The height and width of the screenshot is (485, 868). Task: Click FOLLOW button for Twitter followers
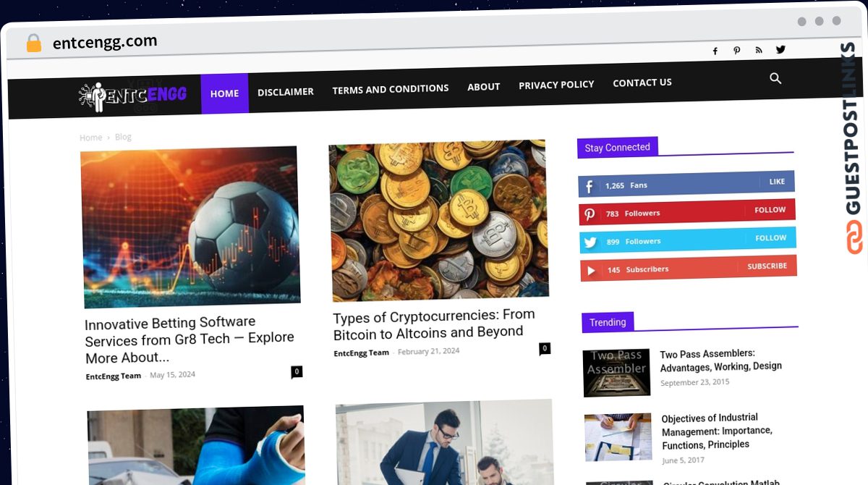(771, 237)
